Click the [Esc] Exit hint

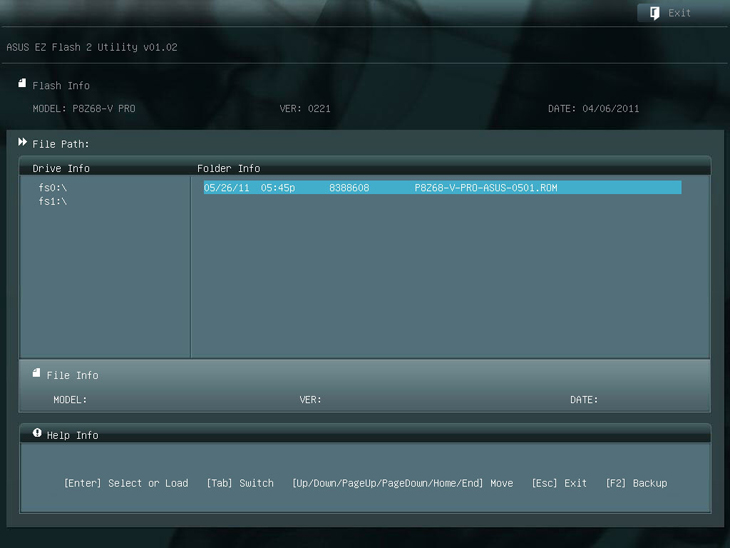[x=559, y=483]
